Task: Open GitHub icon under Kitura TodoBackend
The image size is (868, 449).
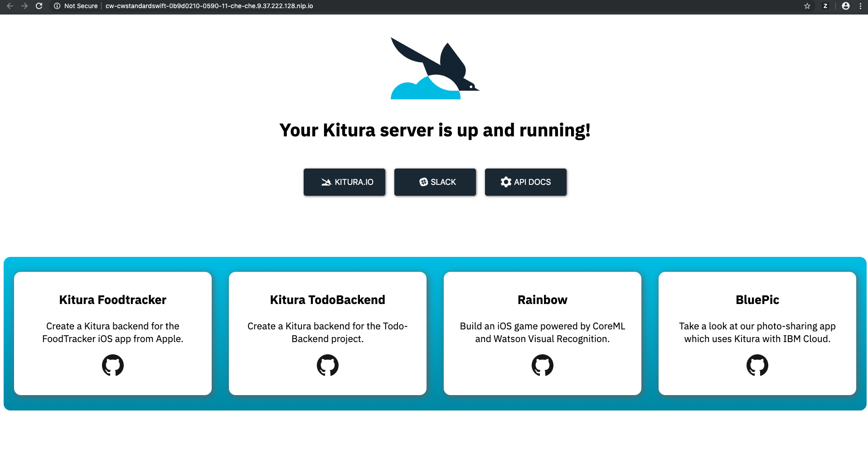Action: (x=328, y=365)
